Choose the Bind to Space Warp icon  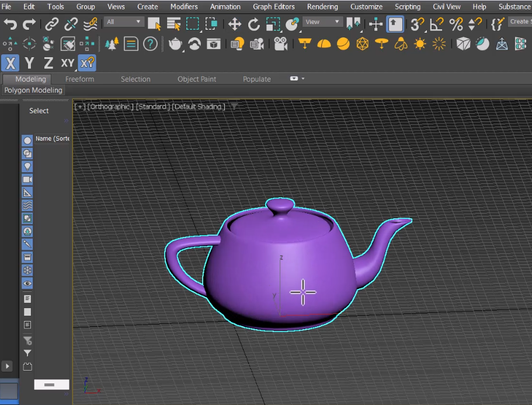pyautogui.click(x=91, y=24)
